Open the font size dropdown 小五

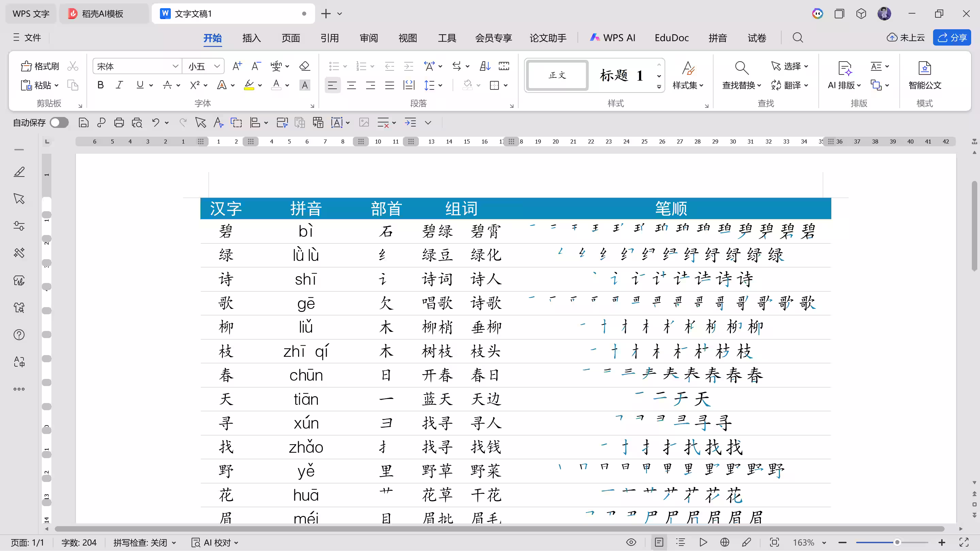[x=217, y=66]
